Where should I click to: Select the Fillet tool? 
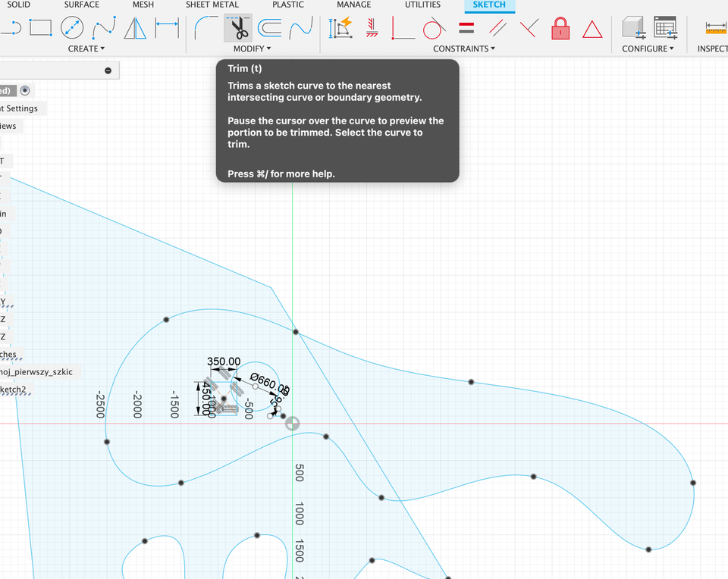pos(205,29)
